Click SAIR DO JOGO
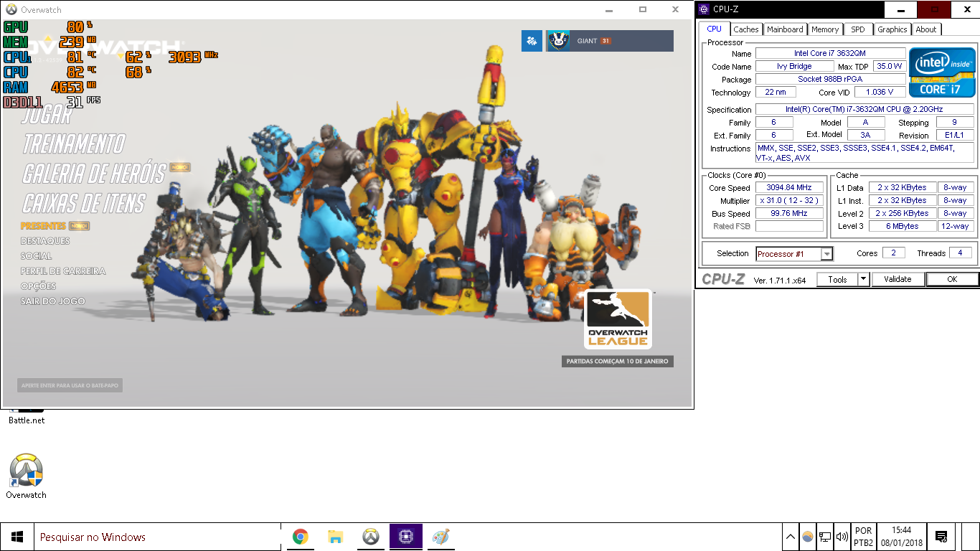Viewport: 980px width, 551px height. [53, 301]
